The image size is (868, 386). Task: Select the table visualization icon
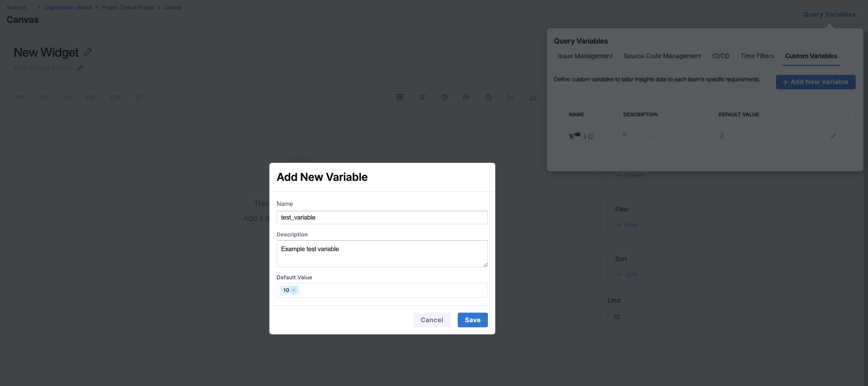[x=400, y=97]
